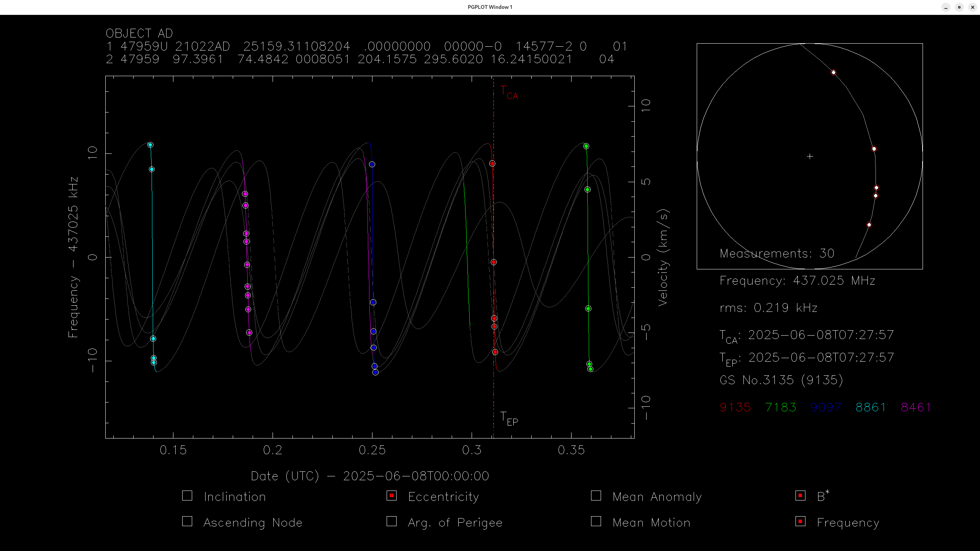Image resolution: width=980 pixels, height=551 pixels.
Task: Click the center cross in sky plot
Action: [810, 156]
